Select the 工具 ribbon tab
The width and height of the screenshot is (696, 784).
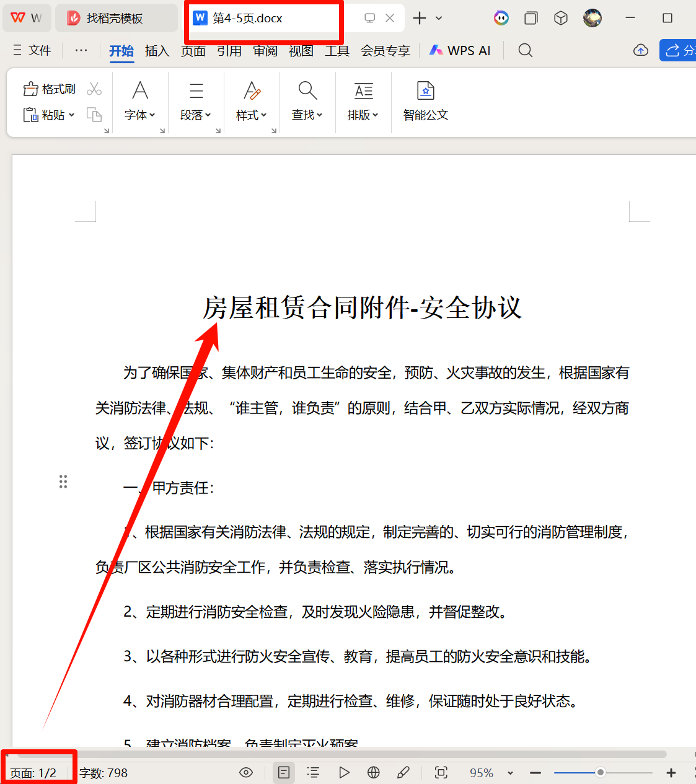point(337,51)
